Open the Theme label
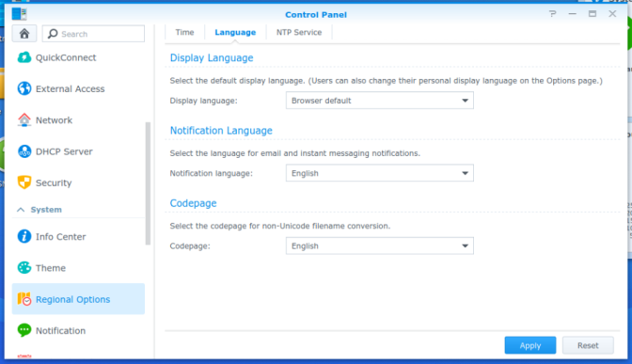Viewport: 632px width, 364px height. click(51, 268)
